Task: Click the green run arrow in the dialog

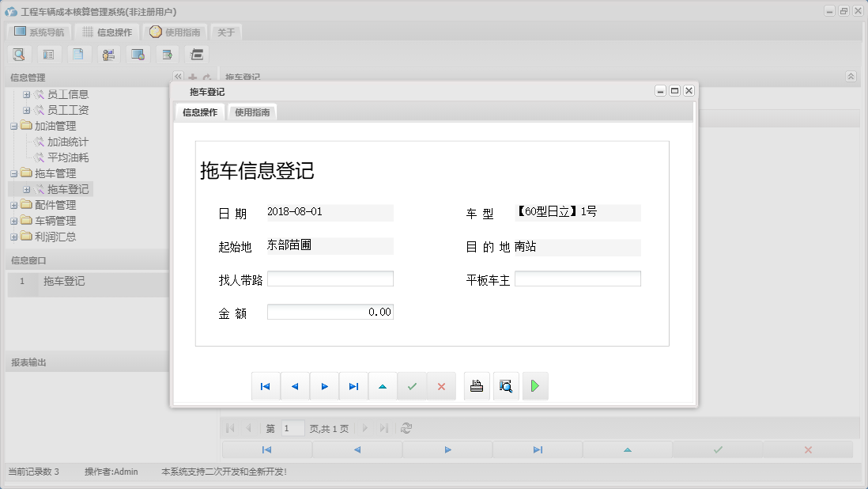Action: pyautogui.click(x=535, y=385)
